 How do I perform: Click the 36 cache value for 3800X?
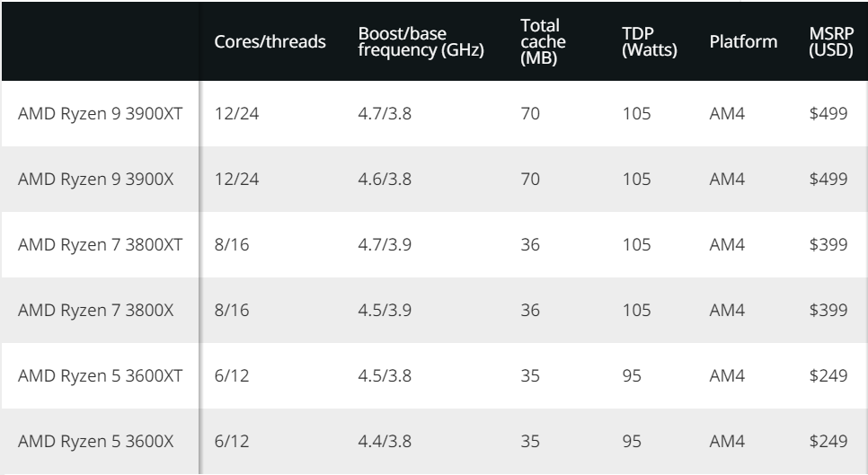tap(530, 310)
